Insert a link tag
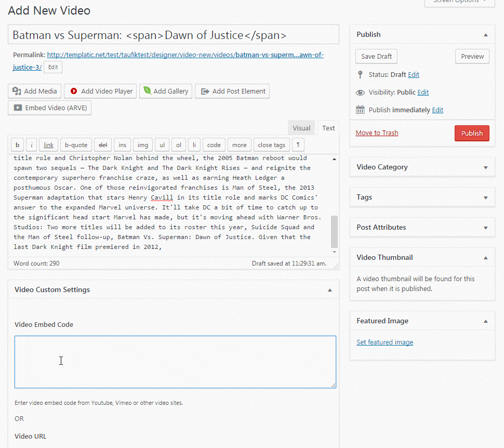504x448 pixels. tap(48, 144)
